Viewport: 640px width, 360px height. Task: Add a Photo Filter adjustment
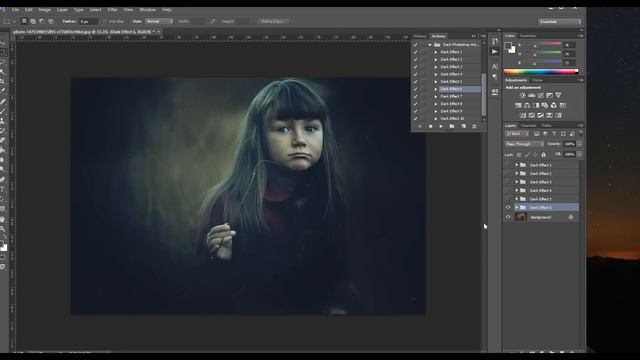545,105
